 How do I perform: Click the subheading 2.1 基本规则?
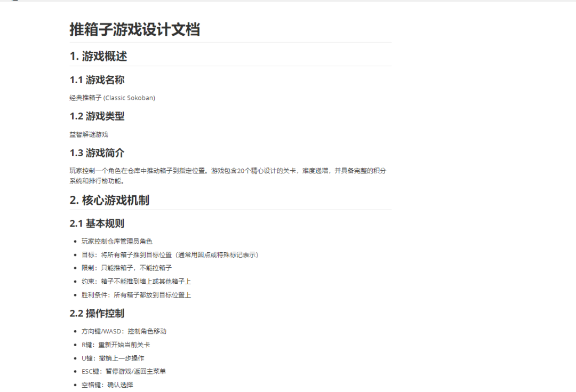97,223
